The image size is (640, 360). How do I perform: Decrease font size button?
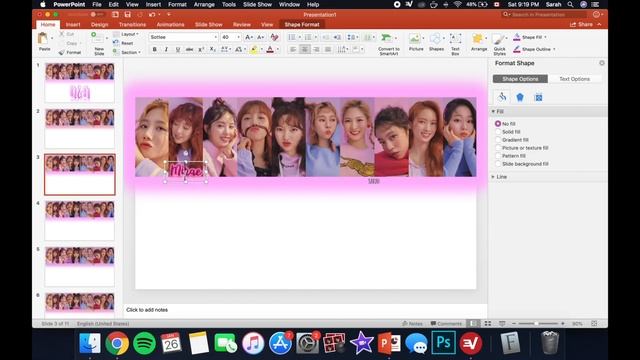(260, 37)
